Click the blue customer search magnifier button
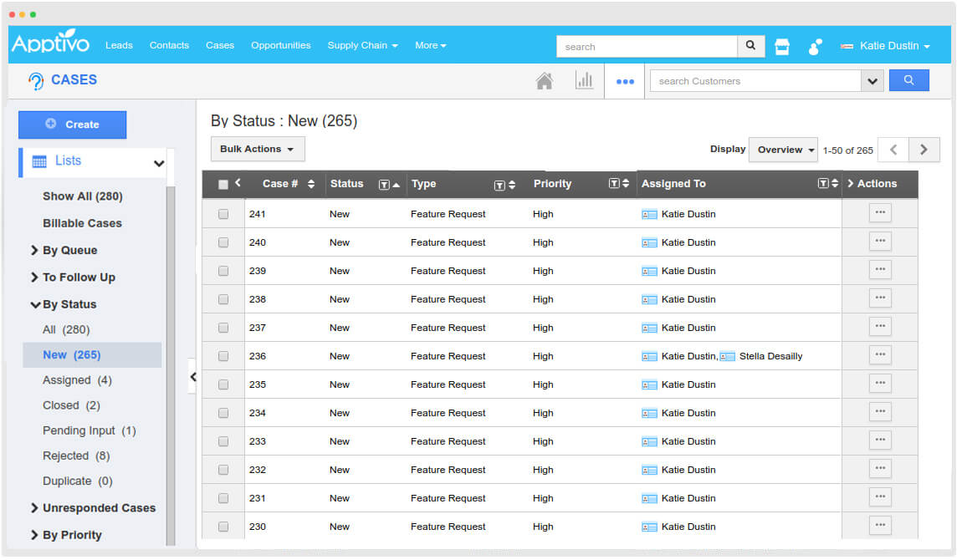 point(908,81)
